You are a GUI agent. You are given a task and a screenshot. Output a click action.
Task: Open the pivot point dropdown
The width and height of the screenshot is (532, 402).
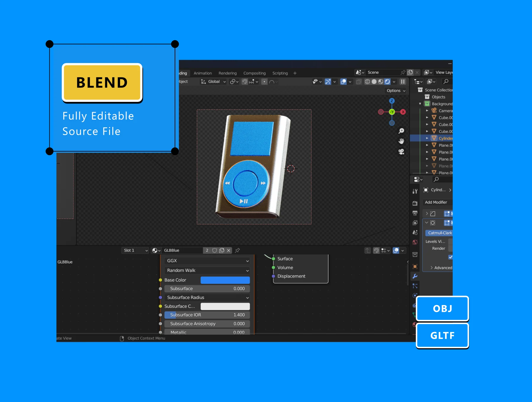point(234,82)
